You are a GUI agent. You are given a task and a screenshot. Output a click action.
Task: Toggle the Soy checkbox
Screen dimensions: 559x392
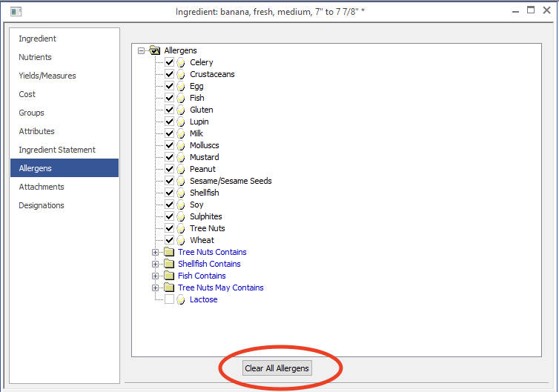169,205
